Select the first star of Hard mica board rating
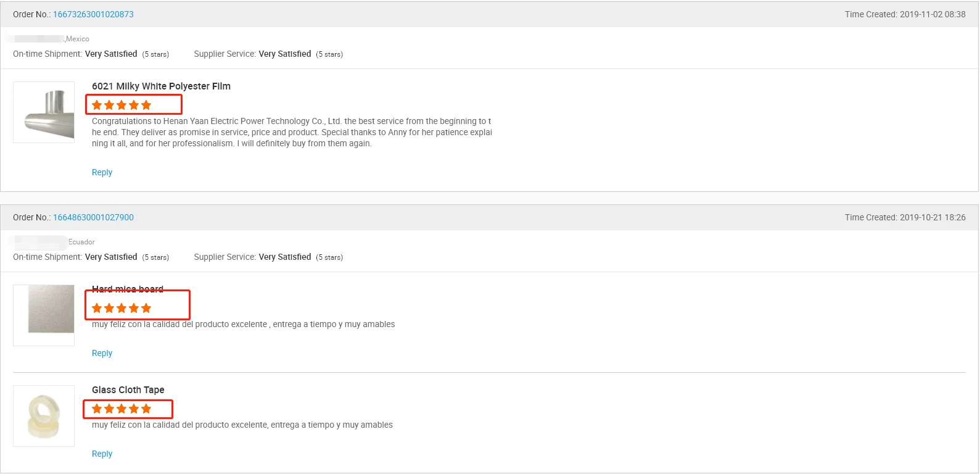Viewport: 980px width, 474px height. coord(97,307)
